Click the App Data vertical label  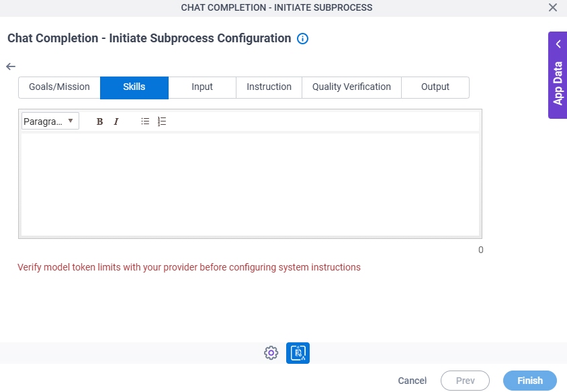[x=558, y=83]
